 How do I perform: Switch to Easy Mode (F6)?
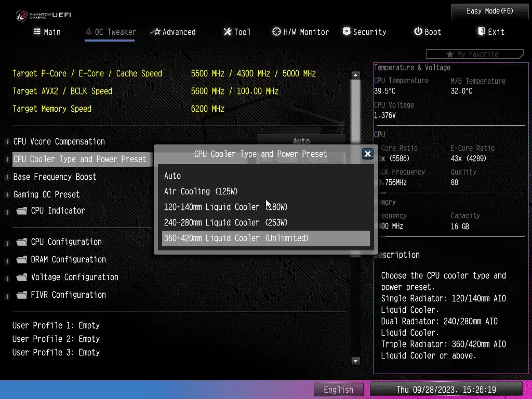click(x=490, y=11)
